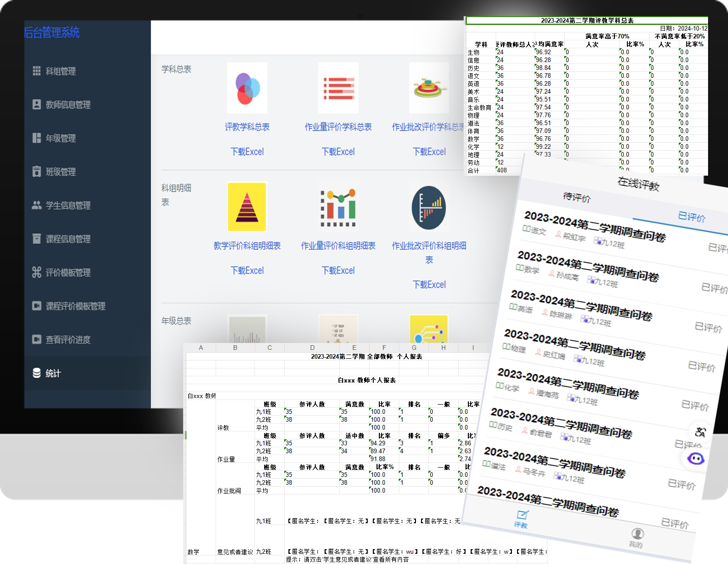Open the 评教学科总表 Venn diagram icon
This screenshot has width=728, height=564.
247,88
